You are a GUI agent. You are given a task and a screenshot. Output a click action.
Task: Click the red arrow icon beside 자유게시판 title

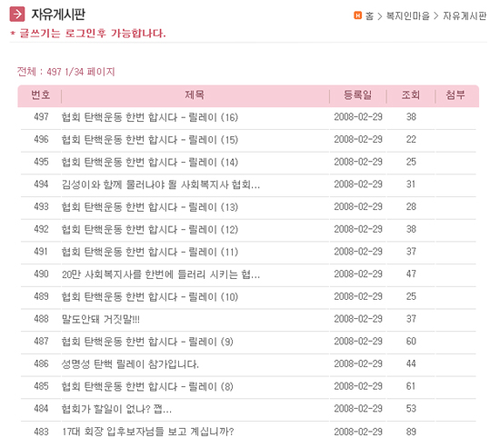coord(17,14)
